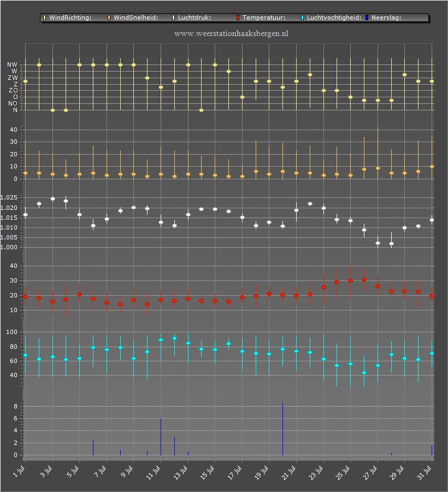This screenshot has height=492, width=448.
Task: Click the 12 jul highest humidity data point
Action: [175, 338]
